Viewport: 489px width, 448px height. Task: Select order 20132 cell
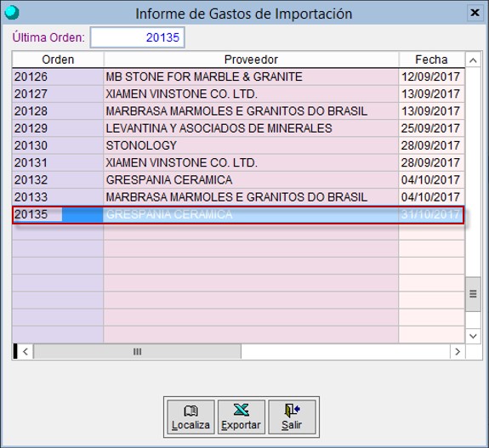(x=58, y=180)
